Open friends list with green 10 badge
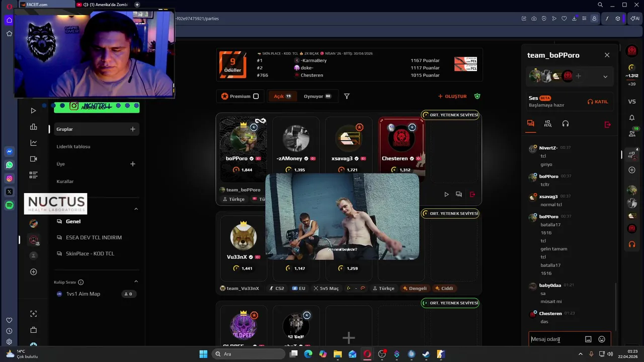Viewport: 644px width, 362px height. point(632,133)
